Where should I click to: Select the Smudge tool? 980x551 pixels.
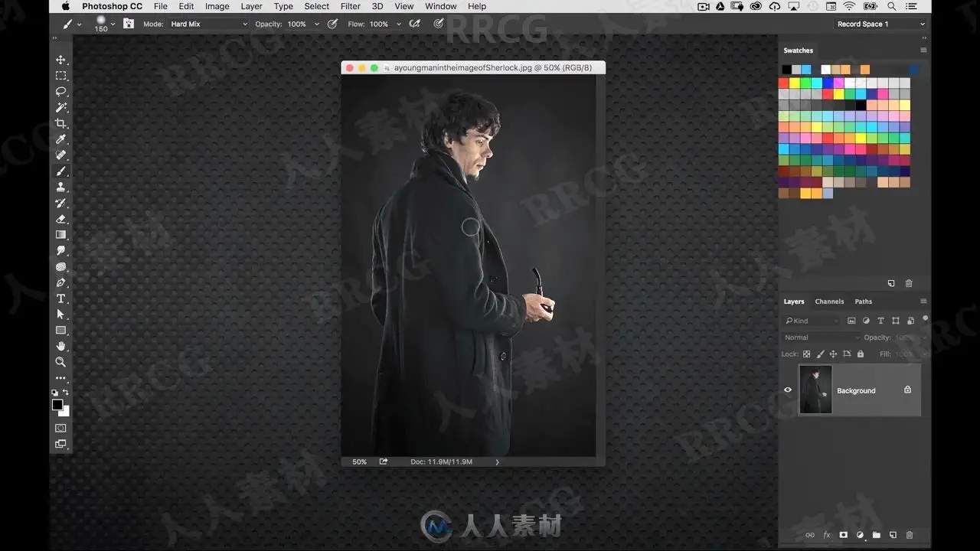pos(61,251)
